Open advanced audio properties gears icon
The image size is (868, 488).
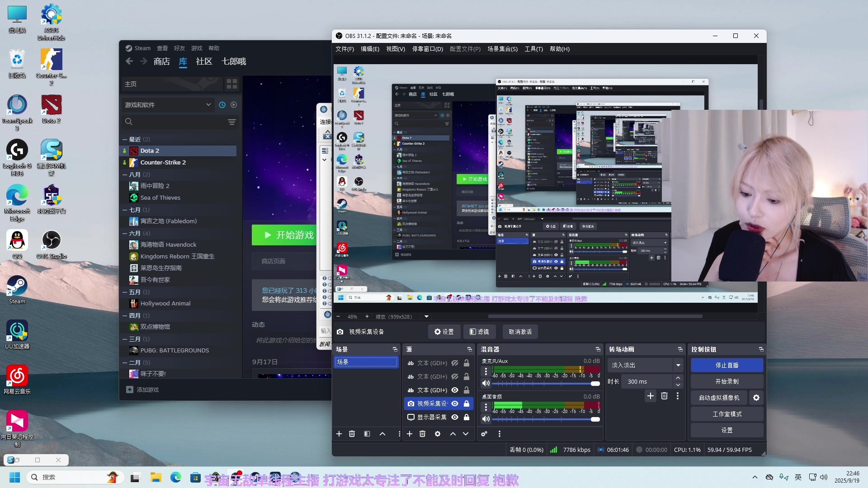click(x=484, y=434)
